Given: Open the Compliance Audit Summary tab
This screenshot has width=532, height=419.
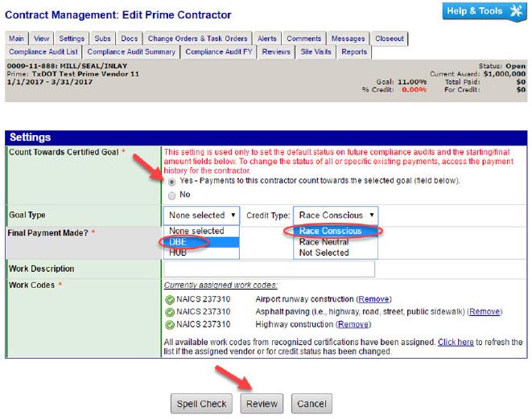Looking at the screenshot, I should coord(130,51).
